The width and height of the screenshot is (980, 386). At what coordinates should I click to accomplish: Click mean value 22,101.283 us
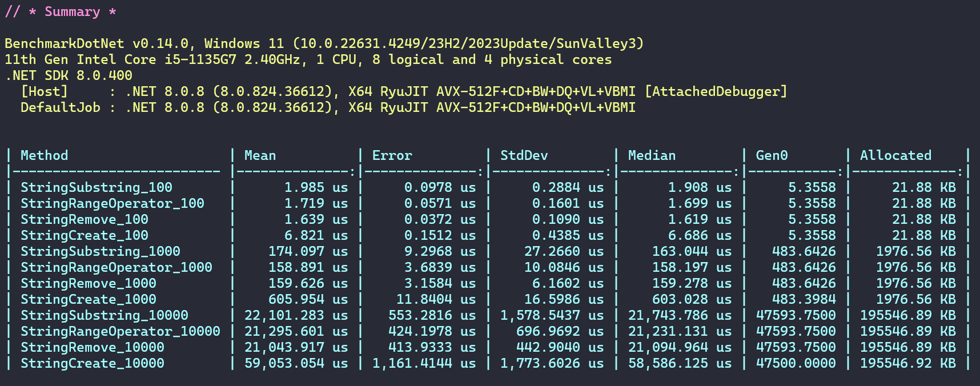tap(296, 315)
